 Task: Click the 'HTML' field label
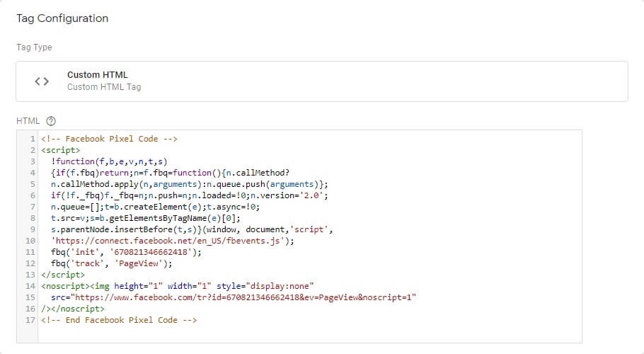28,121
